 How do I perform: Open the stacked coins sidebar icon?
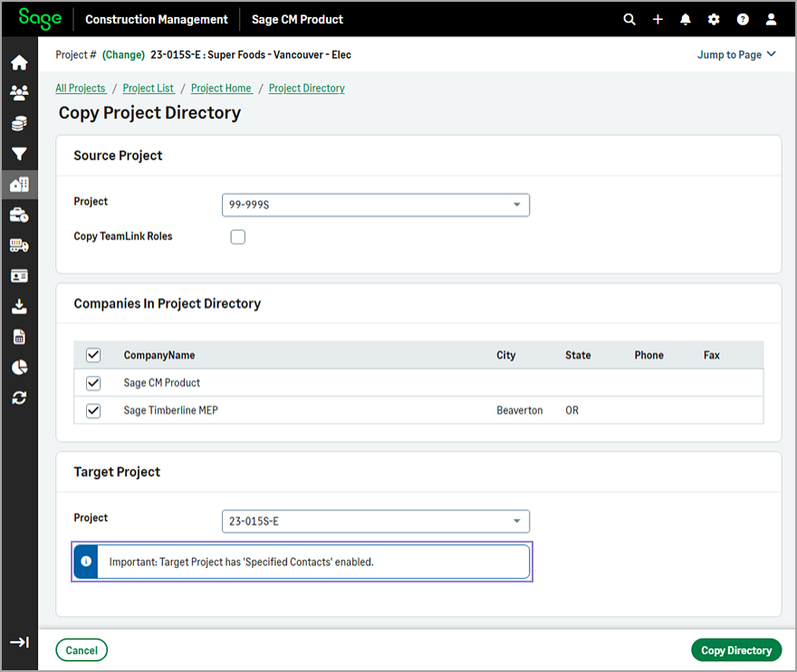tap(19, 123)
